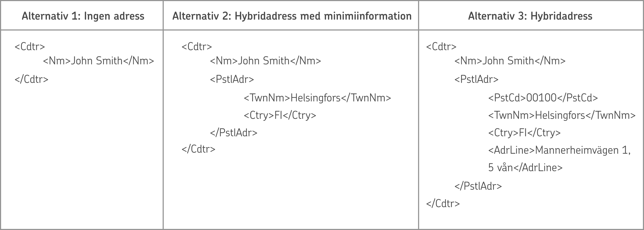Click the TwnNm Helsingfors line in Alternativ 3
The image size is (644, 230).
click(562, 116)
